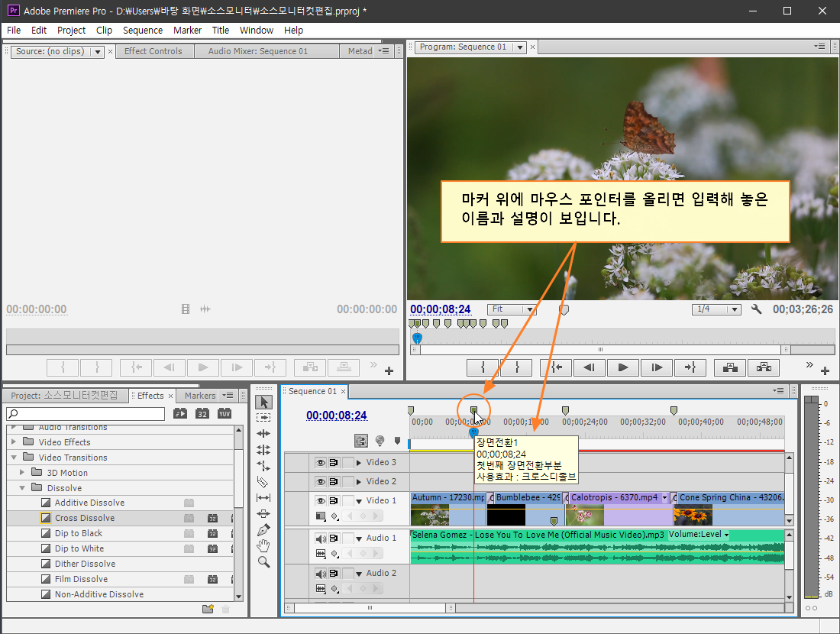Select the Slide tool

(x=263, y=514)
